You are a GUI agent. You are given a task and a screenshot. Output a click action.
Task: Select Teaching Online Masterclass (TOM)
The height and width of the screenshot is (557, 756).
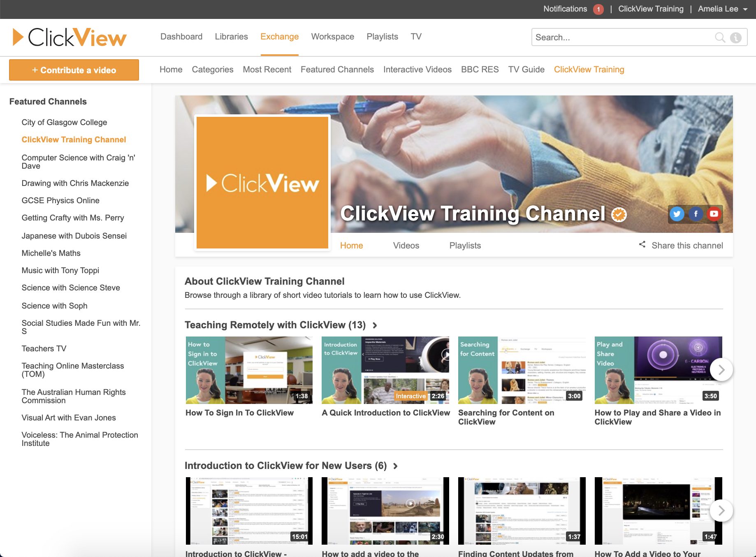tap(72, 370)
